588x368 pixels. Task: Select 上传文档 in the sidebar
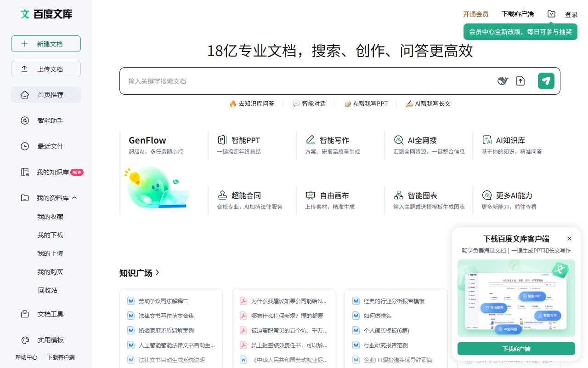pyautogui.click(x=45, y=69)
